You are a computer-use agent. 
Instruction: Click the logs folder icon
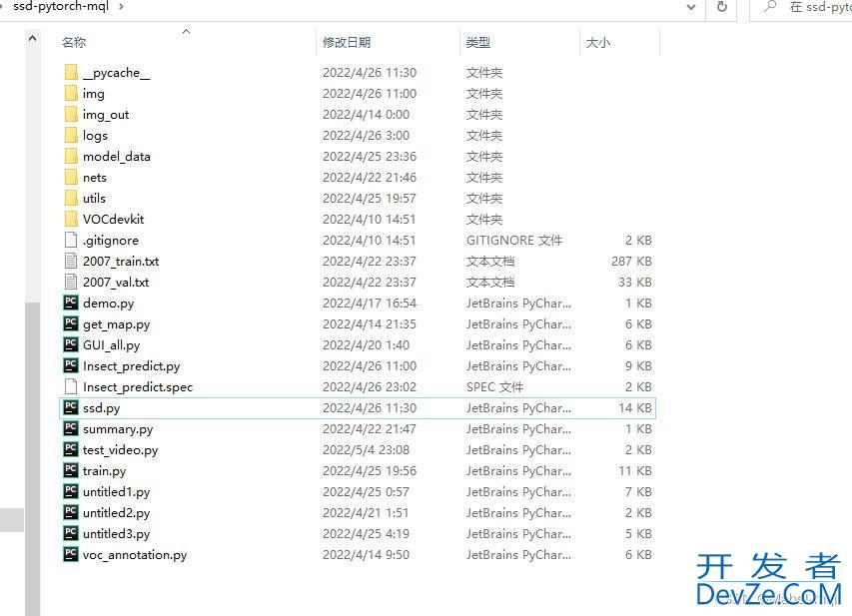click(x=71, y=135)
